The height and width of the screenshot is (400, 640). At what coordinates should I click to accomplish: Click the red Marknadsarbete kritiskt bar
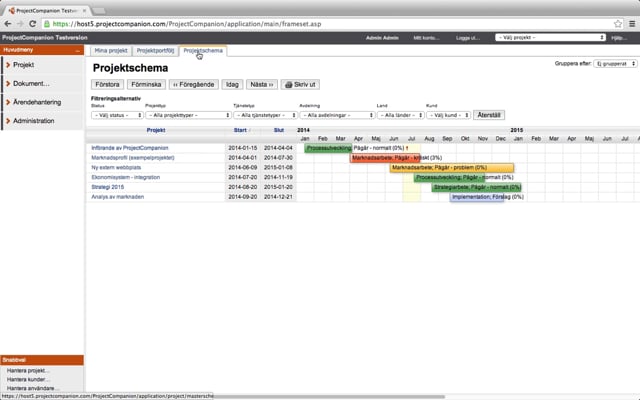click(x=385, y=158)
